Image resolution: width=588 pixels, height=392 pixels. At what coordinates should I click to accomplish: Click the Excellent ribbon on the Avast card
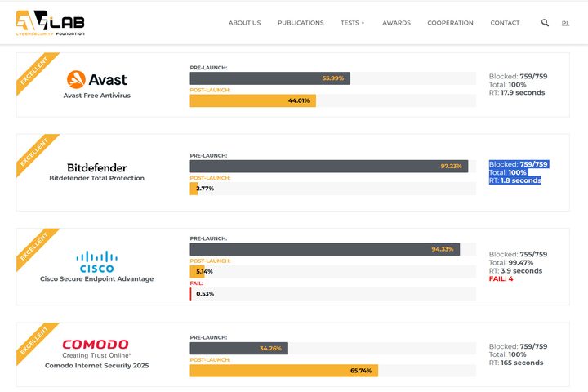coord(34,70)
